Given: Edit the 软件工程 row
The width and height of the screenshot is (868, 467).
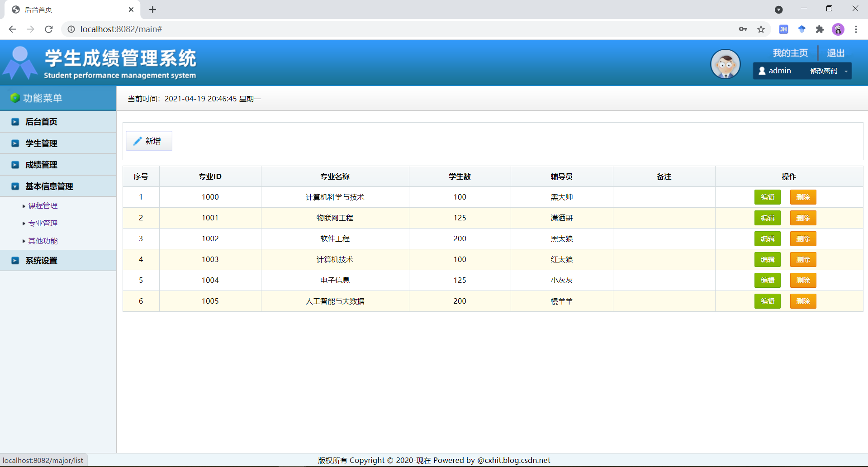Looking at the screenshot, I should pyautogui.click(x=768, y=239).
